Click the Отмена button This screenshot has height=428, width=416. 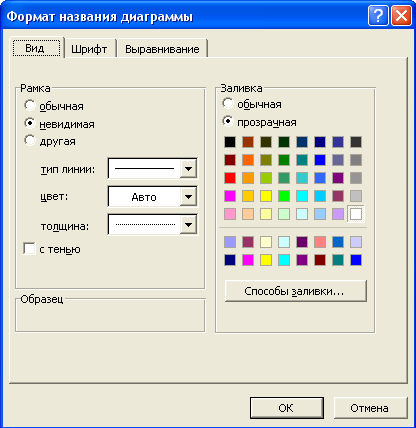(x=370, y=408)
